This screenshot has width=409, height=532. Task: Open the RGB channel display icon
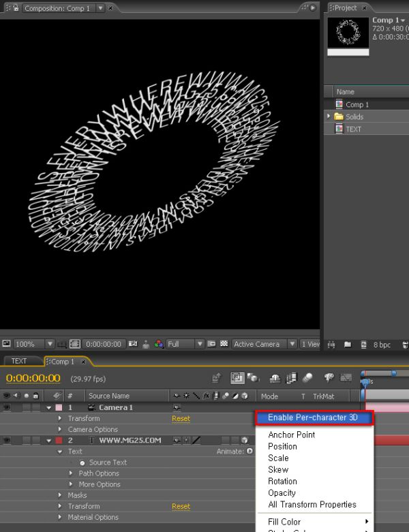click(x=159, y=344)
